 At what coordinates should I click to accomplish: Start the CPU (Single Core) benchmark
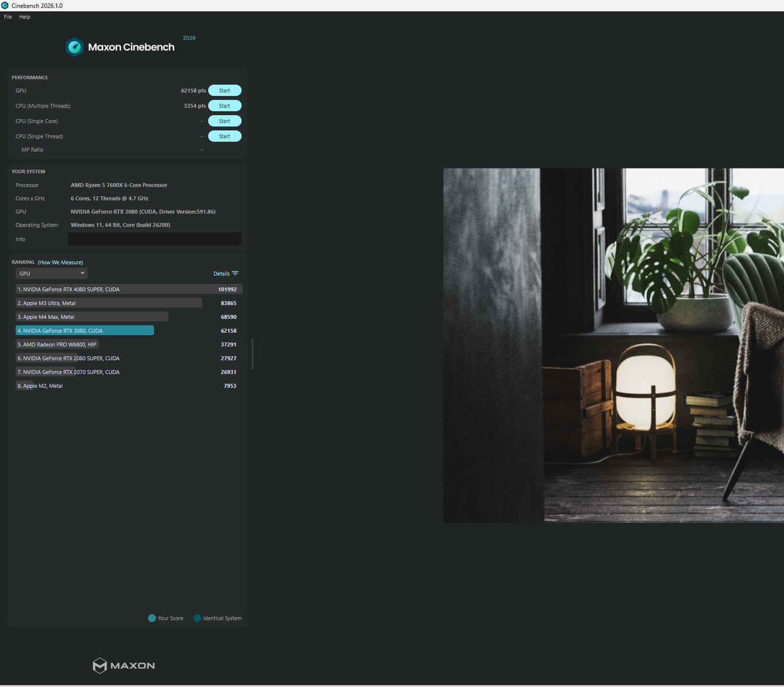(x=224, y=121)
